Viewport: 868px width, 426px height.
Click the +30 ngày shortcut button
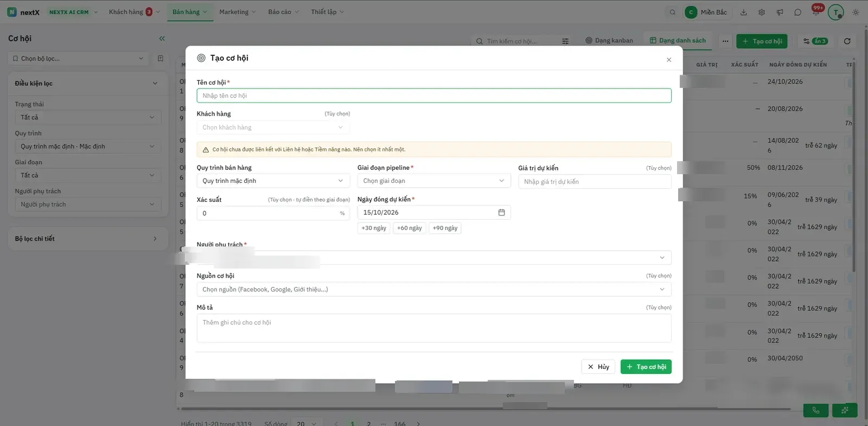(x=374, y=228)
